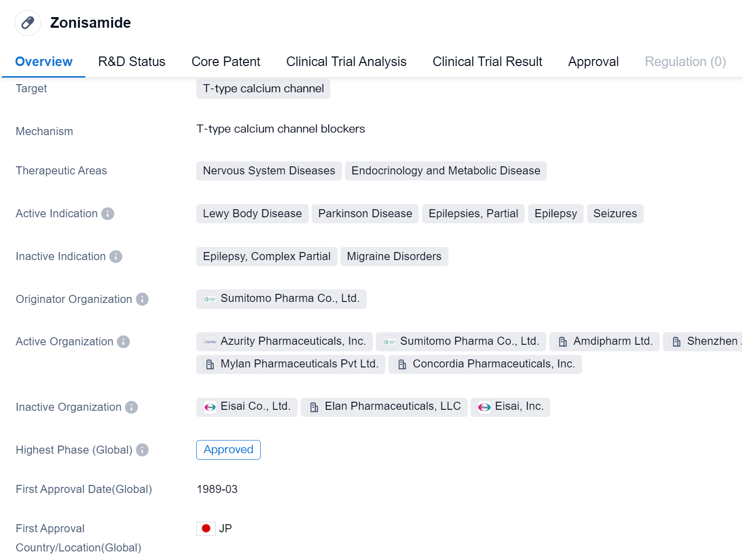Click the Approved phase button
742x560 pixels.
pos(229,450)
